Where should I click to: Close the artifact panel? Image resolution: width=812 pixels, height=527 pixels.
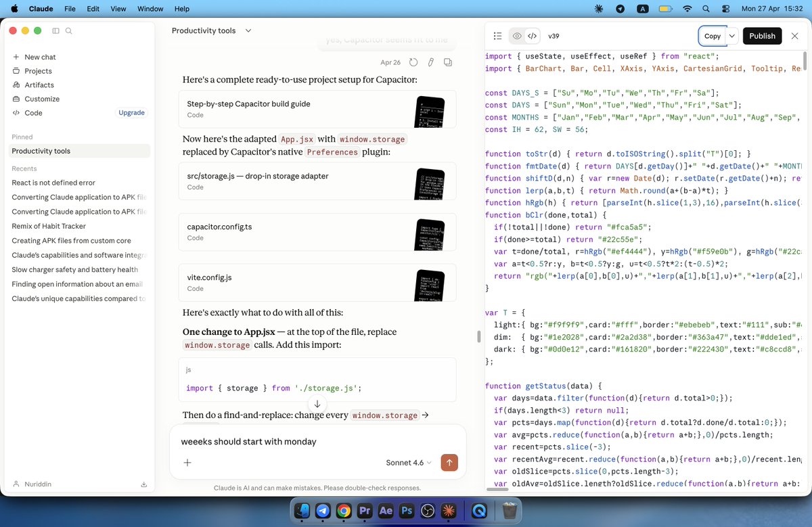pos(794,36)
